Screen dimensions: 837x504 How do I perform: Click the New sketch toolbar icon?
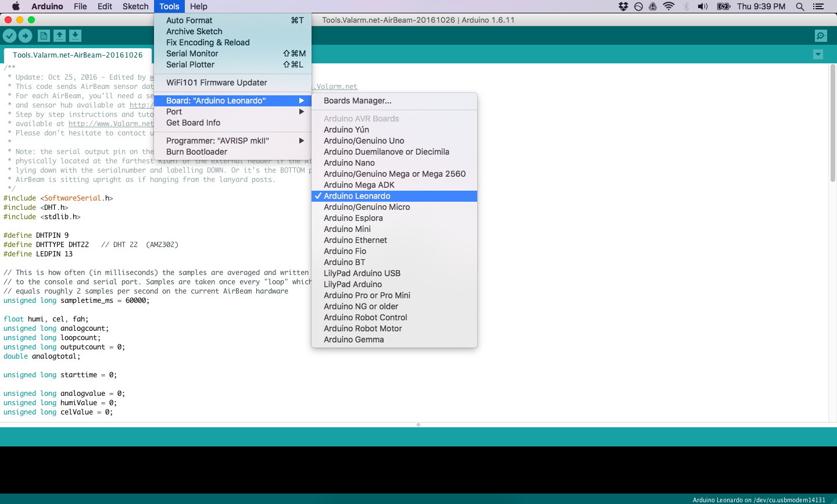[44, 36]
